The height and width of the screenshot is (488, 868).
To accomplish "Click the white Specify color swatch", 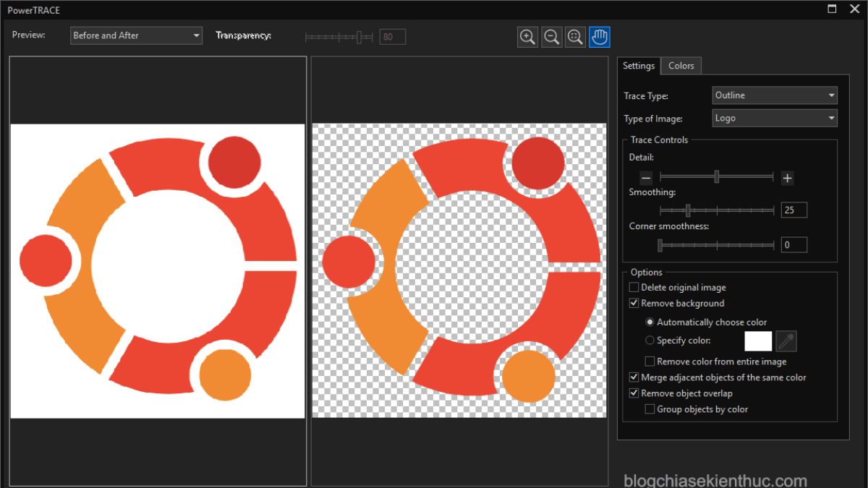I will [759, 341].
